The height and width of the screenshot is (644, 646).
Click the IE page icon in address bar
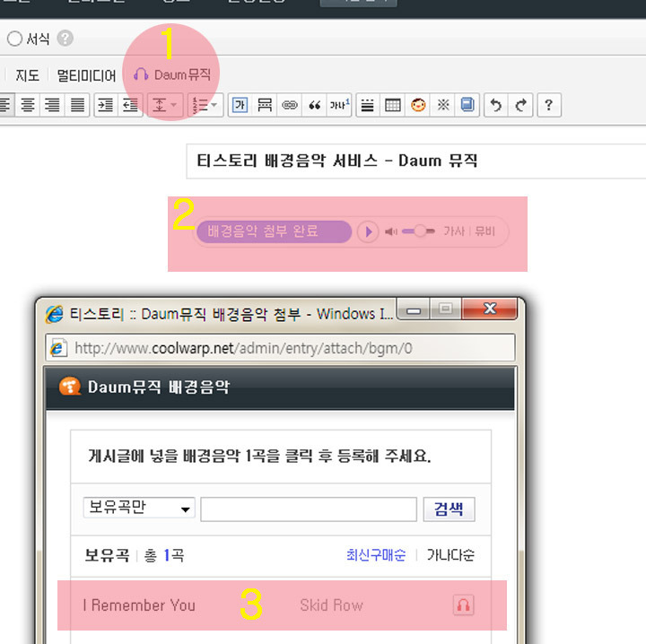(x=57, y=348)
